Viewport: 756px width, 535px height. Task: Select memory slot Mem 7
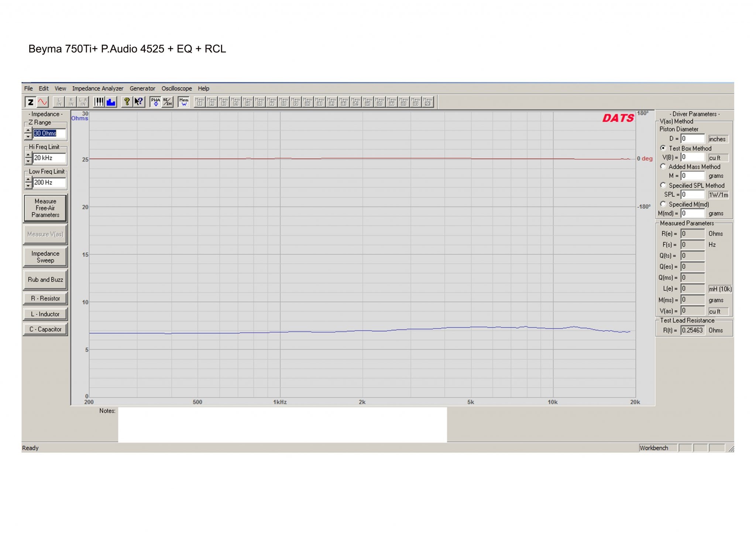pyautogui.click(x=272, y=102)
